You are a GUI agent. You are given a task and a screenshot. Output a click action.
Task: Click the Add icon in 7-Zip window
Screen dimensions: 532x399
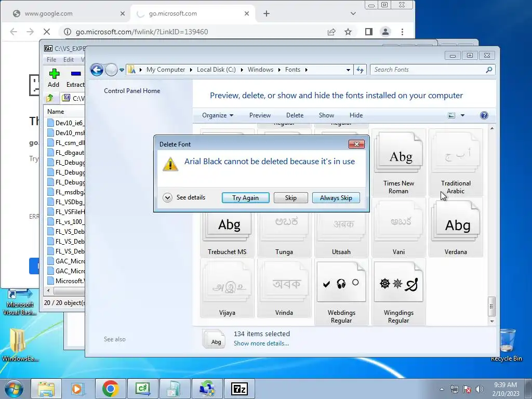tap(54, 78)
